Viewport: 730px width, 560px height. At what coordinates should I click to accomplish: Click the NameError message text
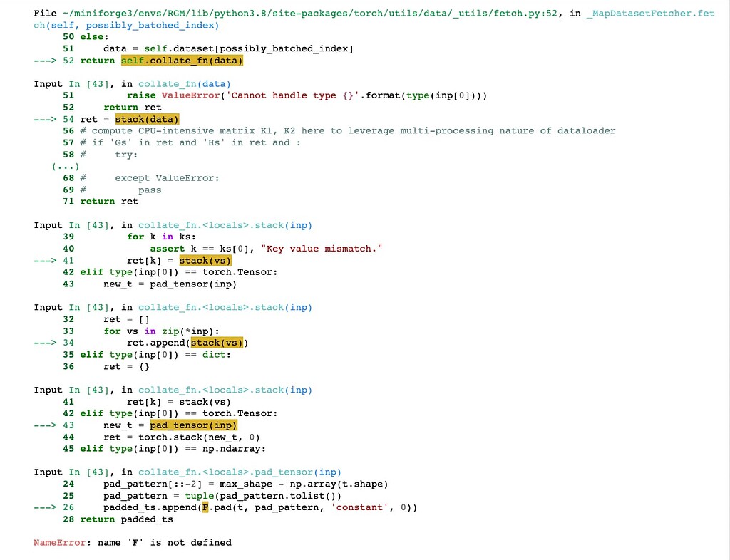(x=130, y=542)
